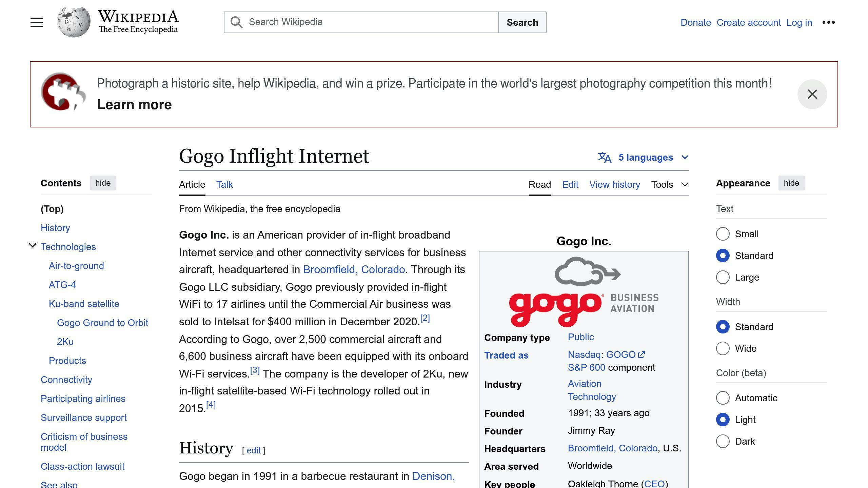Go to 2Ku in contents
The height and width of the screenshot is (488, 868).
point(65,342)
